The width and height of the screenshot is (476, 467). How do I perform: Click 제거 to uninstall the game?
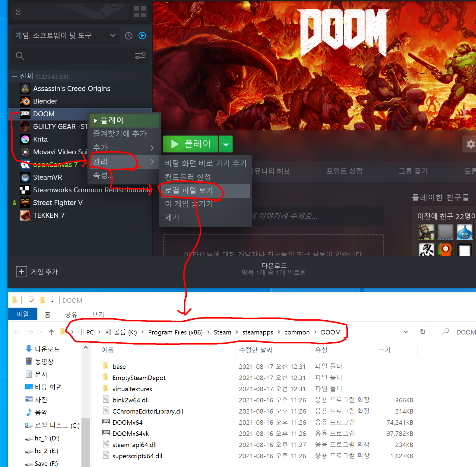coord(206,217)
